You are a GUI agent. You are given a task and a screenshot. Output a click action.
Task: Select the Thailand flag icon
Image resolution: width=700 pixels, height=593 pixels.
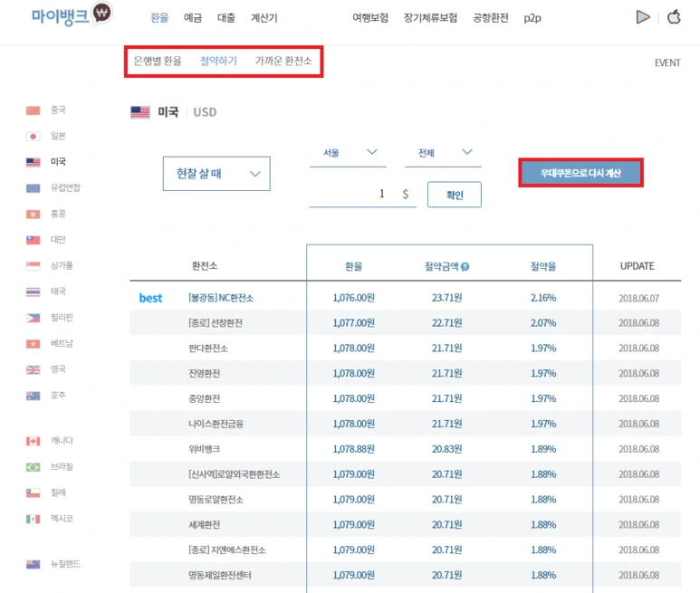coord(33,292)
